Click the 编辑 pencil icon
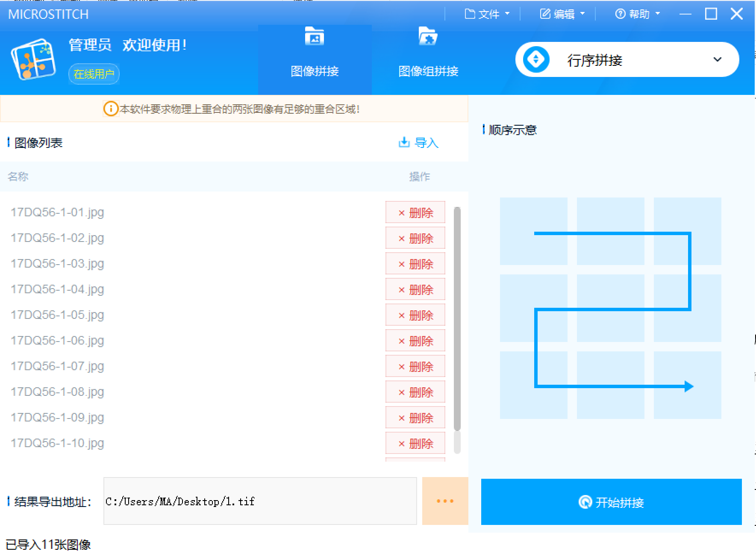 pyautogui.click(x=544, y=13)
